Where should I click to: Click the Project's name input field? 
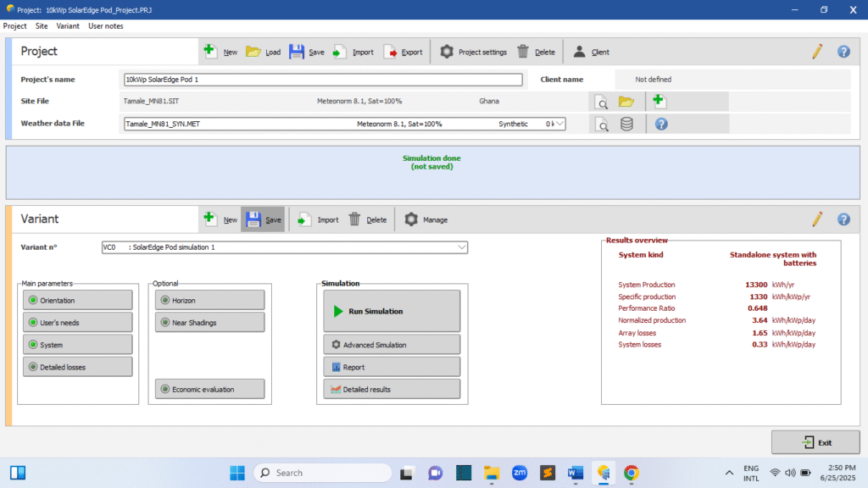323,80
